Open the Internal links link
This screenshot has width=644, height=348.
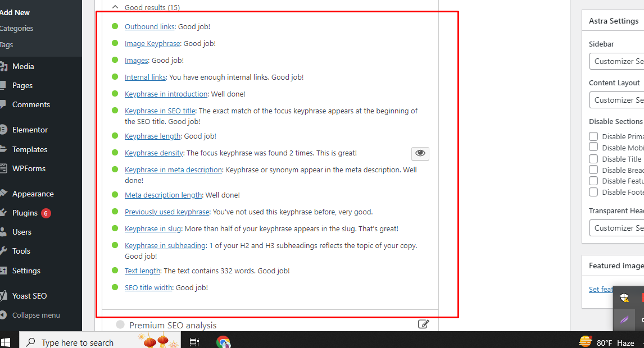(x=146, y=77)
